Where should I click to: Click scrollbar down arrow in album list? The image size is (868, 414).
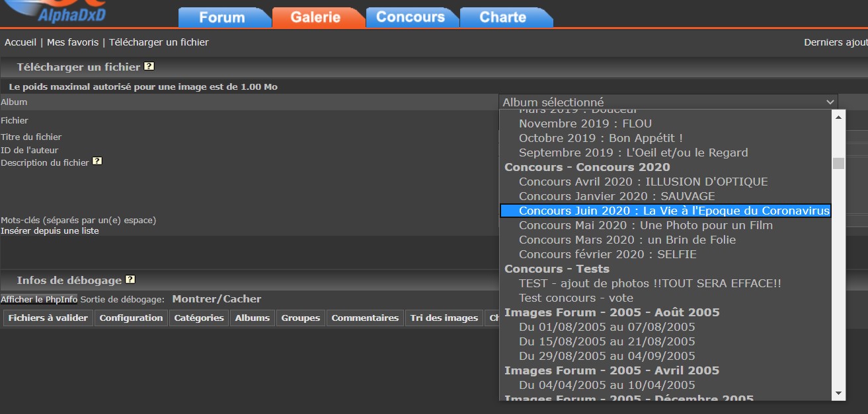click(838, 393)
